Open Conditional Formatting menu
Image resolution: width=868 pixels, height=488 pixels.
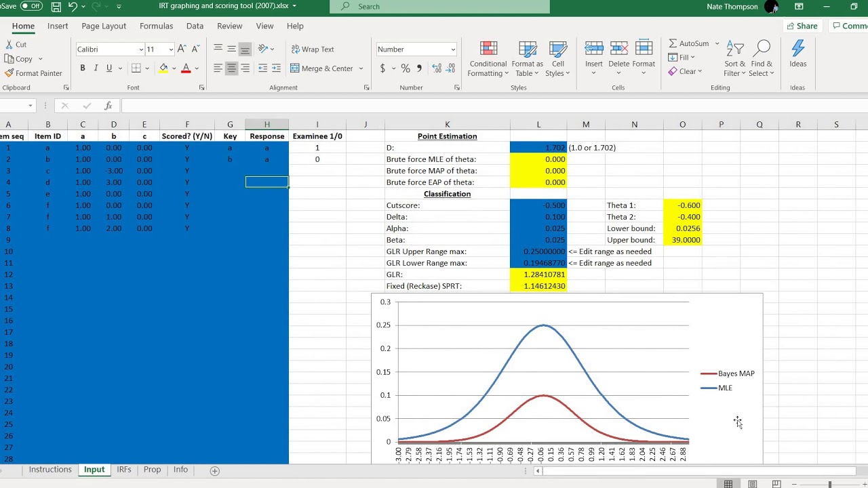click(x=488, y=59)
